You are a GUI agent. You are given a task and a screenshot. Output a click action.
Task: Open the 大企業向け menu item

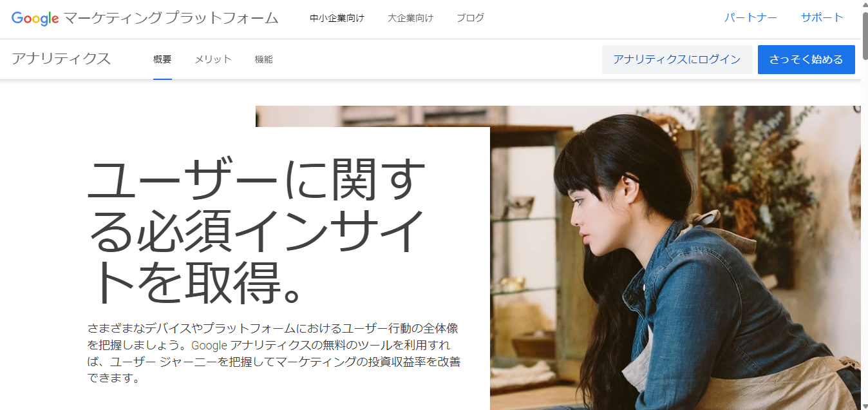tap(410, 18)
